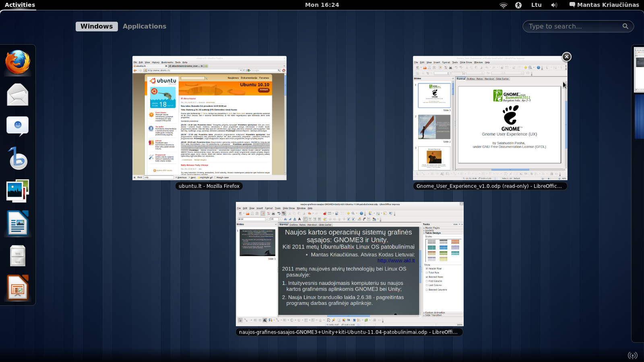
Task: Switch to the Applications tab
Action: pyautogui.click(x=144, y=26)
